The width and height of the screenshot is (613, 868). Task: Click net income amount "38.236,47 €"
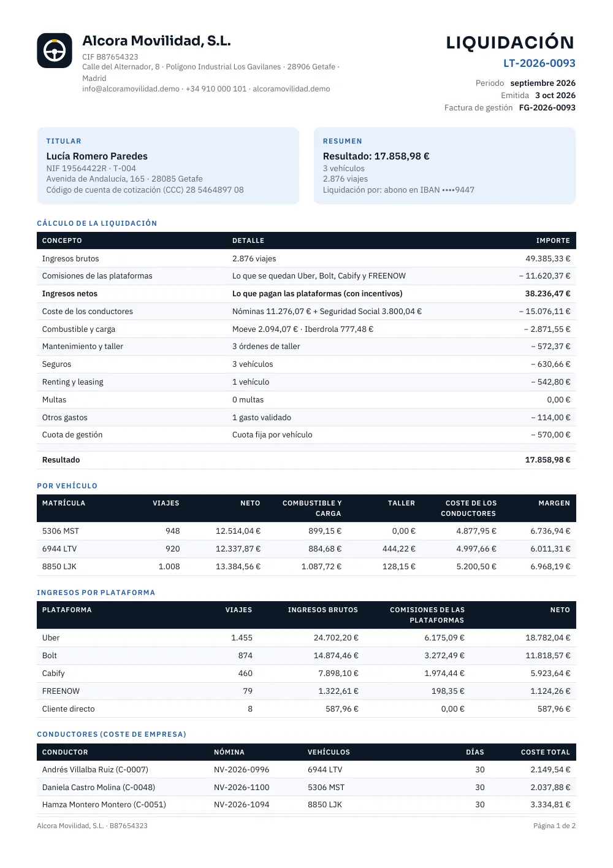tap(548, 294)
